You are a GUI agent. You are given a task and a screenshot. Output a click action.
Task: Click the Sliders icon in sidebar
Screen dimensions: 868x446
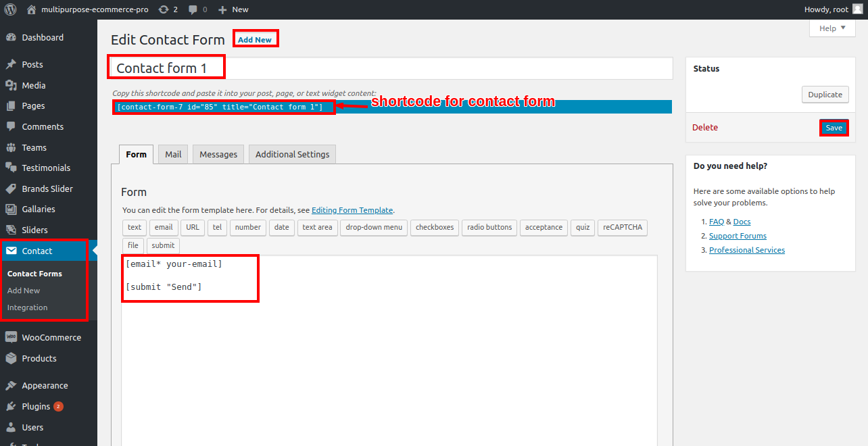click(11, 230)
